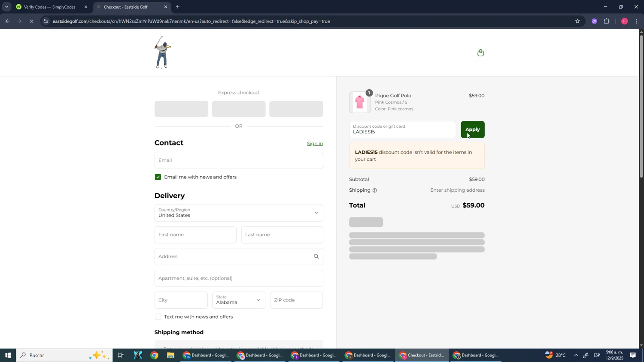
Task: Open the tab search dropdown arrow
Action: tap(6, 7)
